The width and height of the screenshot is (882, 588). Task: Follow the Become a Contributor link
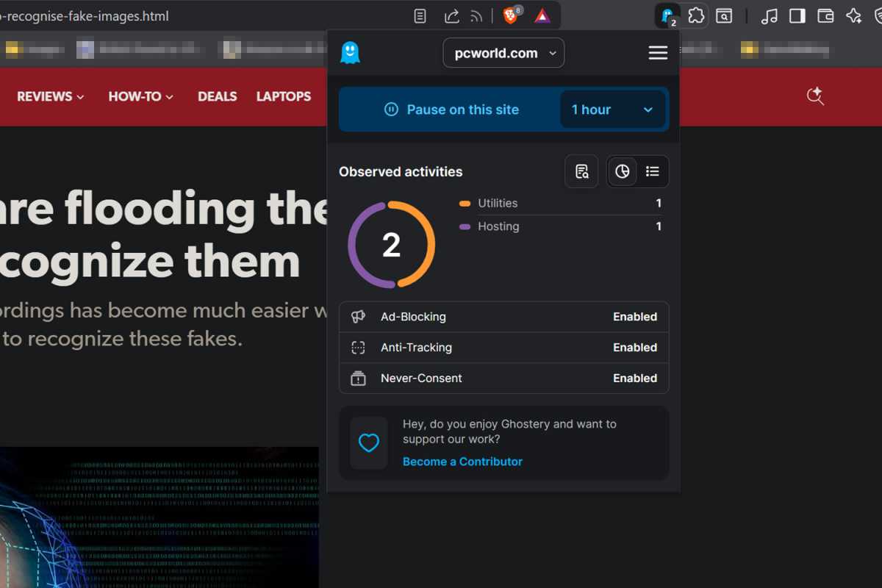(x=462, y=462)
